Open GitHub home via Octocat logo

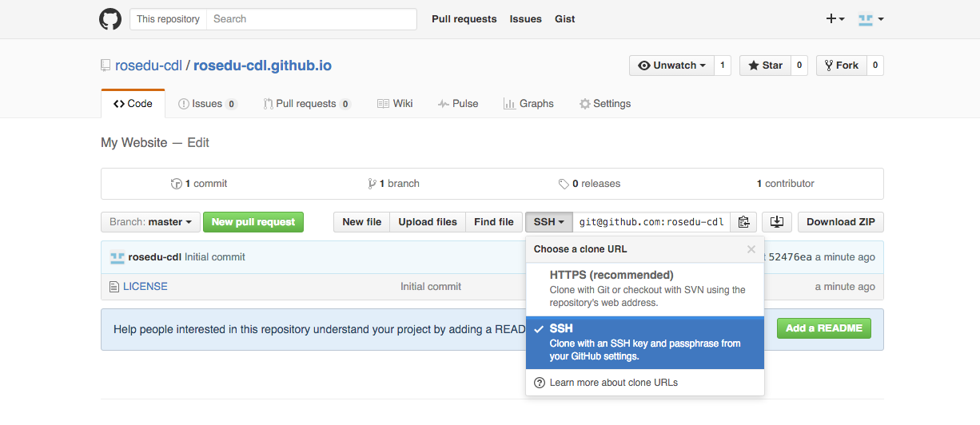click(x=110, y=19)
